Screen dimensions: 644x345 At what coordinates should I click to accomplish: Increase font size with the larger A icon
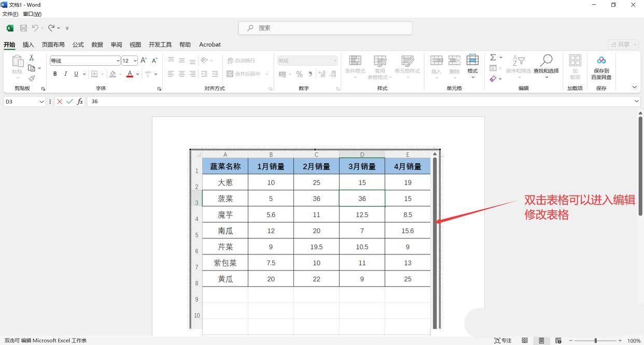(144, 61)
